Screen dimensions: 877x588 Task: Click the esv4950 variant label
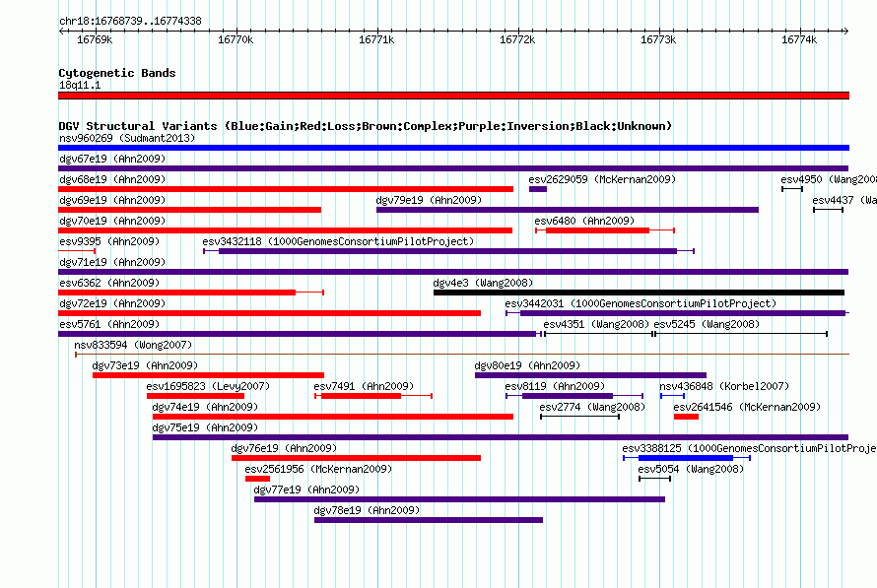tap(829, 179)
